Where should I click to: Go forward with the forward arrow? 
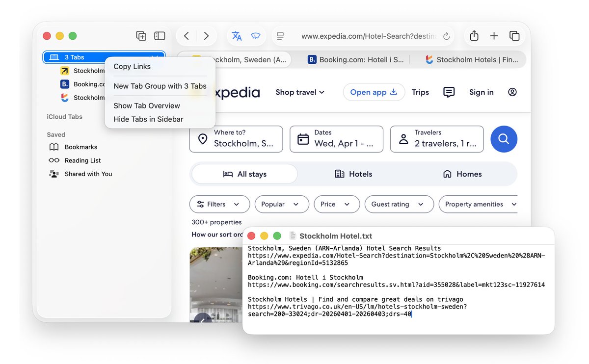[x=206, y=36]
